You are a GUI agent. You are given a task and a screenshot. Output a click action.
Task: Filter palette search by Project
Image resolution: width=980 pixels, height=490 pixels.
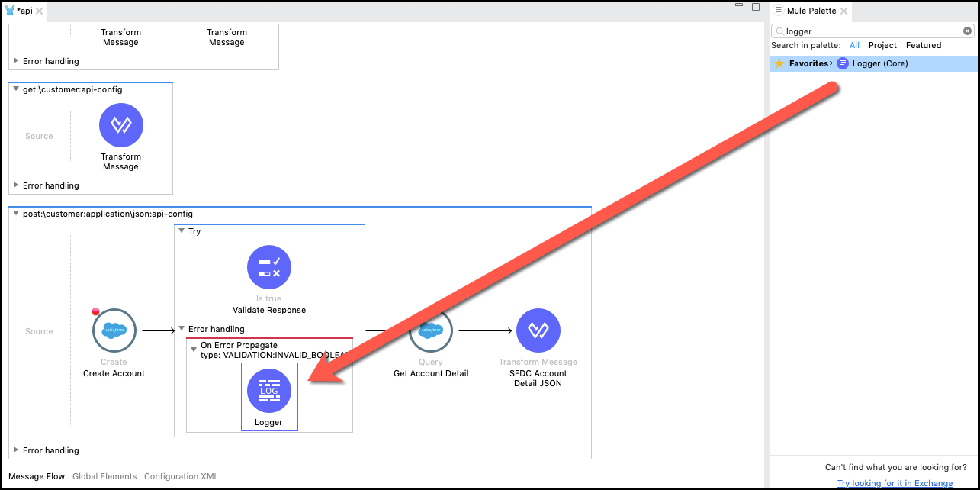click(882, 45)
